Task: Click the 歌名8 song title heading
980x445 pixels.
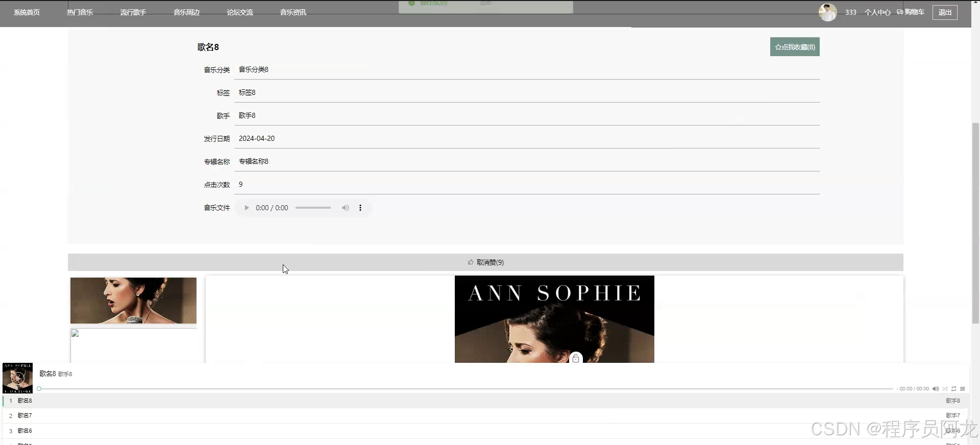Action: tap(208, 47)
